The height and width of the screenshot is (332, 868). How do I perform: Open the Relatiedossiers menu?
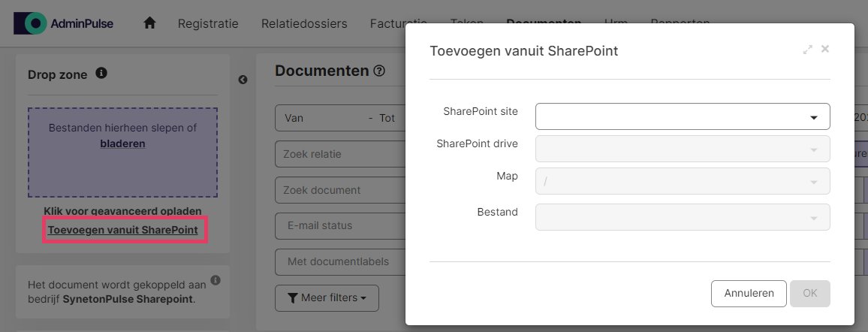(304, 24)
